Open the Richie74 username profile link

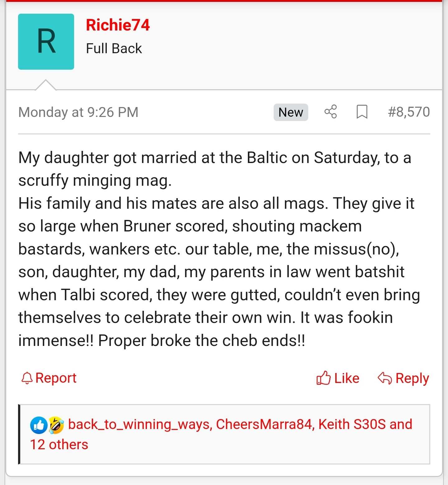click(x=118, y=25)
